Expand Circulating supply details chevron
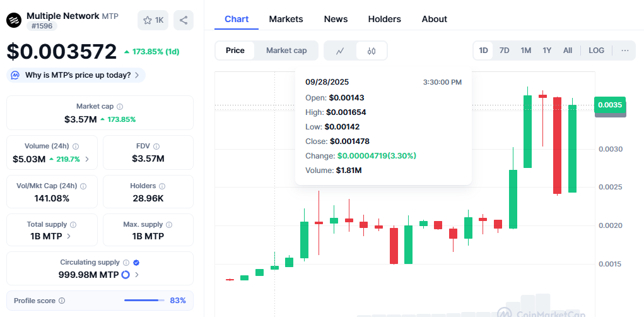 pos(137,275)
